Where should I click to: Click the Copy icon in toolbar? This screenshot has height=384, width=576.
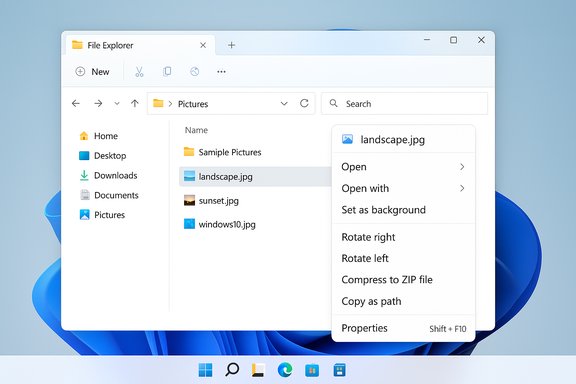pyautogui.click(x=167, y=71)
